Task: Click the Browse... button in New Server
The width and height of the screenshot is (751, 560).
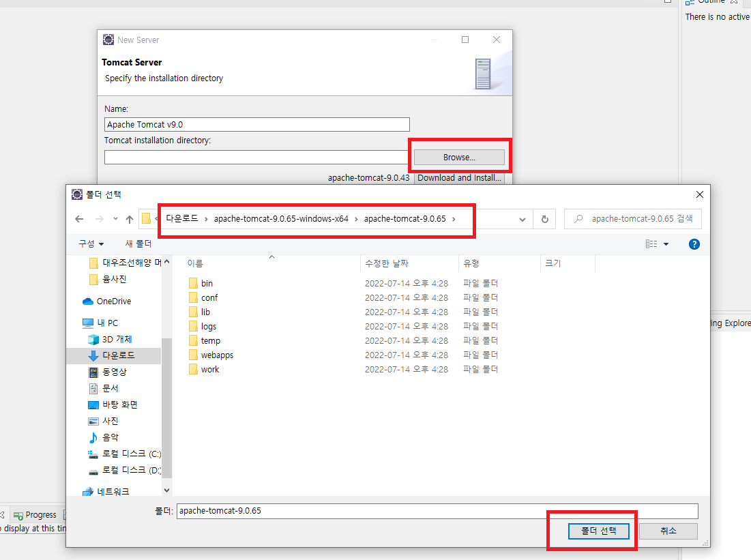Action: pos(459,157)
